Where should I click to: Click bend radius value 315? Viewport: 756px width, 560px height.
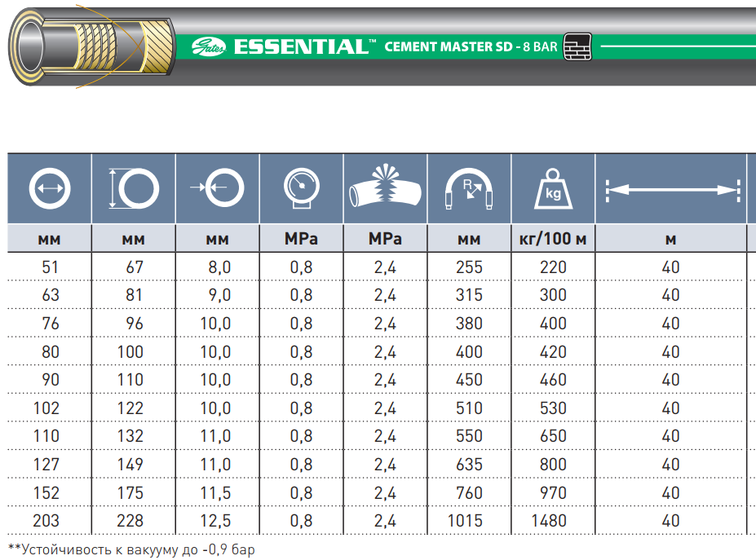(x=469, y=295)
